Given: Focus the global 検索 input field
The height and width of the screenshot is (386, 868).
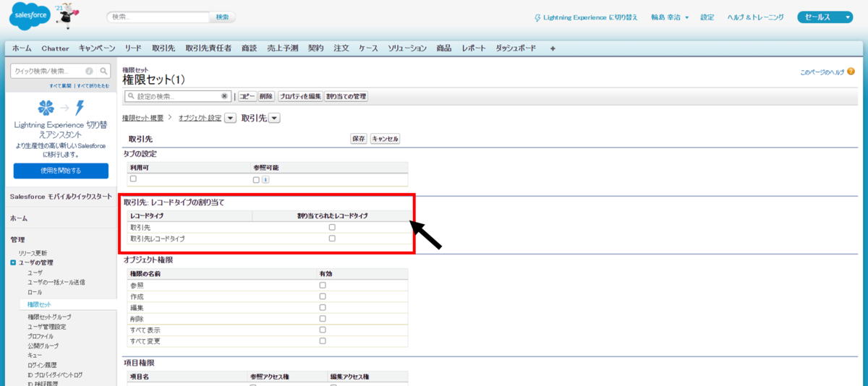Looking at the screenshot, I should (x=158, y=17).
